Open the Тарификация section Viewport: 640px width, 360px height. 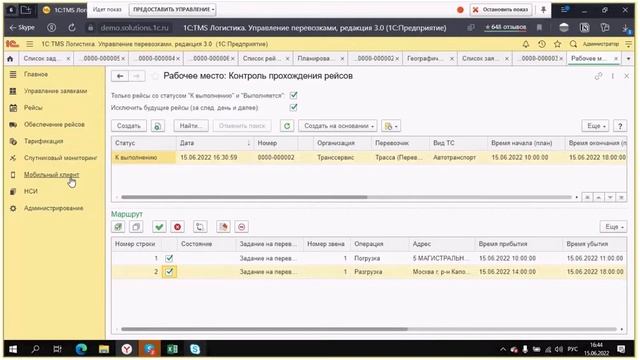(43, 141)
